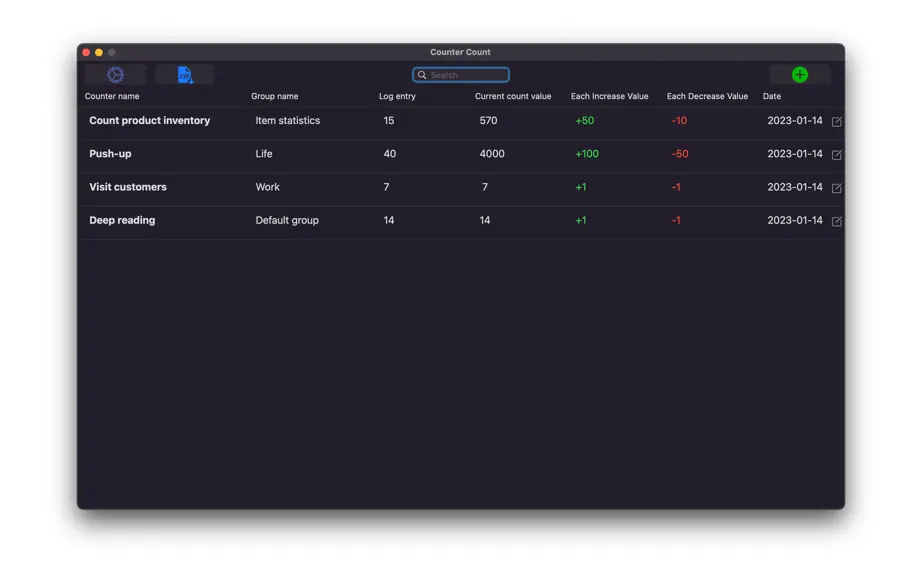Click the Group name column header
This screenshot has height=576, width=922.
point(275,96)
